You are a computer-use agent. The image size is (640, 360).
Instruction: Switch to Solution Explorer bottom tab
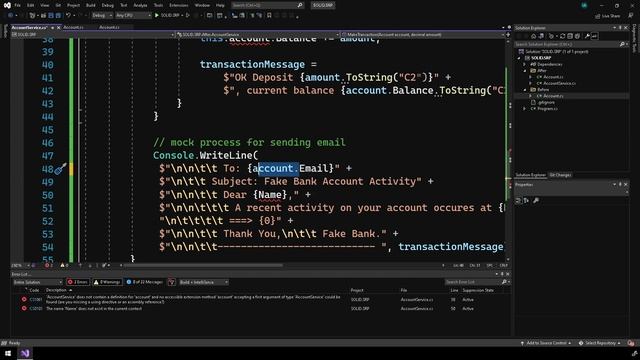click(x=530, y=175)
